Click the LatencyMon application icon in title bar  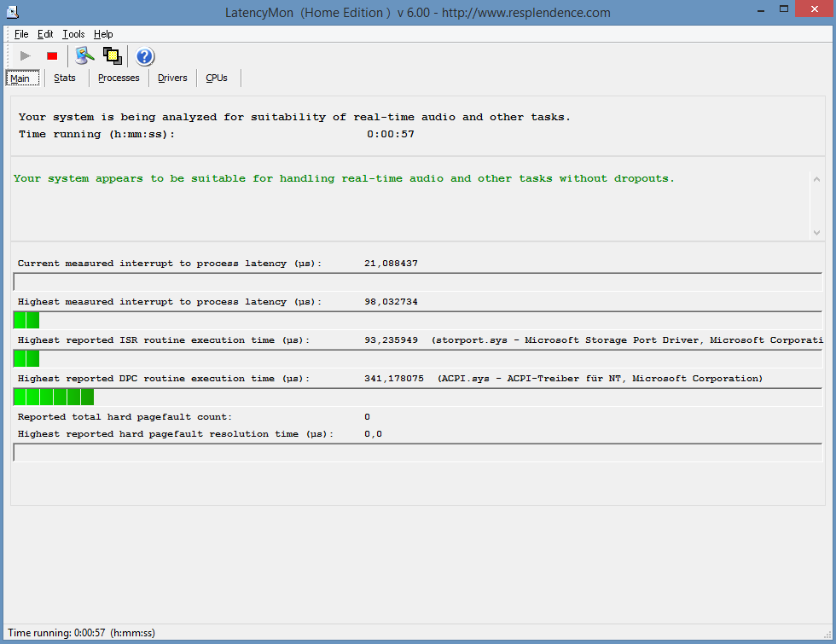[x=12, y=12]
